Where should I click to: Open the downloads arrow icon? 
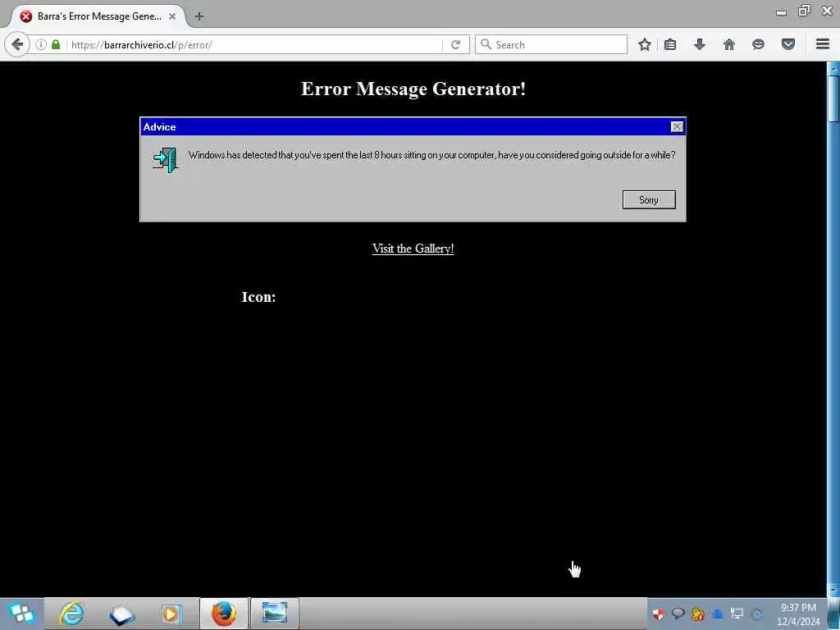[x=699, y=44]
